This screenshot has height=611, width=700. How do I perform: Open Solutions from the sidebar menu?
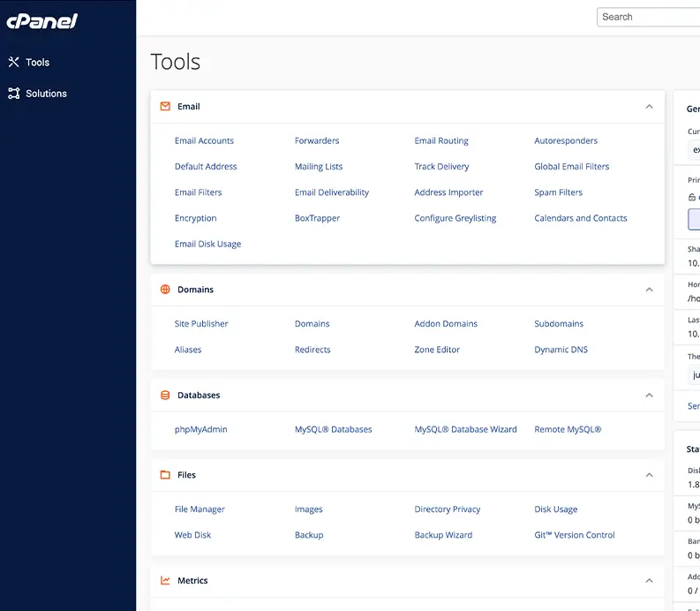(46, 94)
